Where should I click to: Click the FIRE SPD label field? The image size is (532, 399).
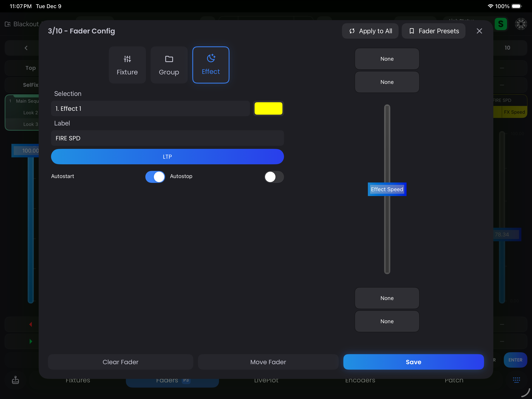(x=167, y=138)
